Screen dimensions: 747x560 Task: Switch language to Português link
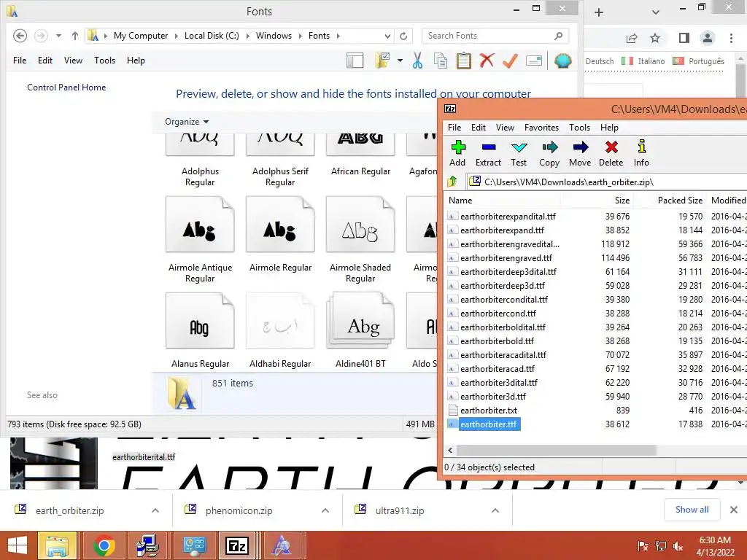pos(706,61)
